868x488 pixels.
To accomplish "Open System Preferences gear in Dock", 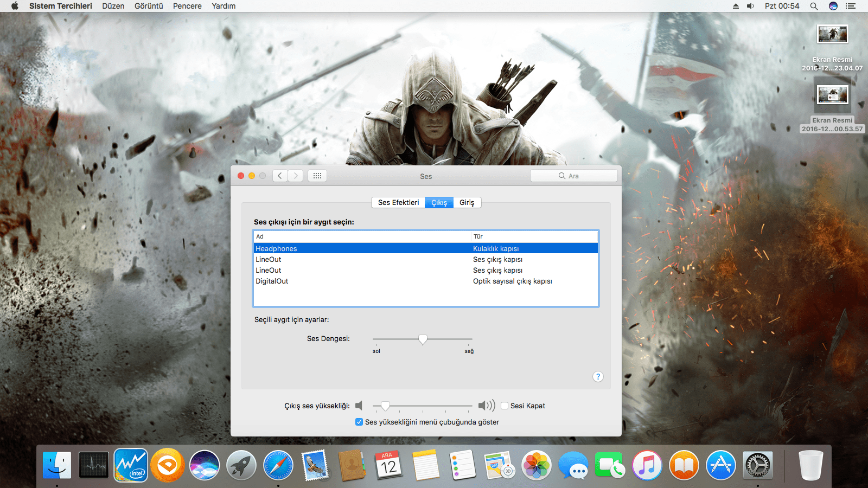I will click(x=758, y=465).
